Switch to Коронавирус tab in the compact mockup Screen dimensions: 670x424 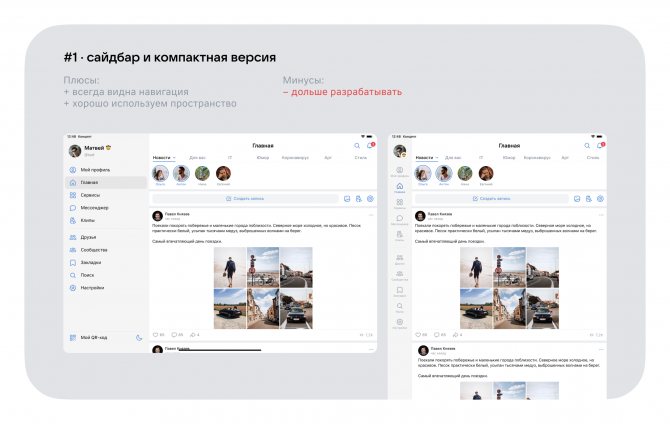537,158
